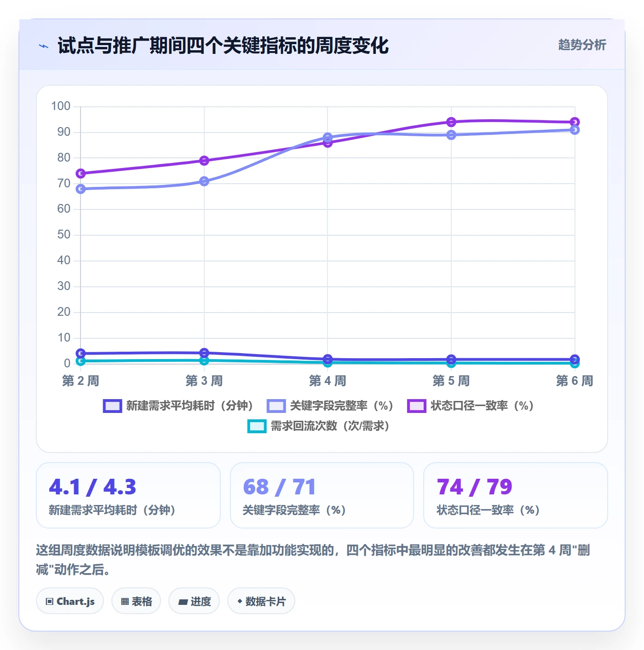The height and width of the screenshot is (650, 644).
Task: Click the light blue data point at 第 5 周 (89)
Action: [x=451, y=135]
